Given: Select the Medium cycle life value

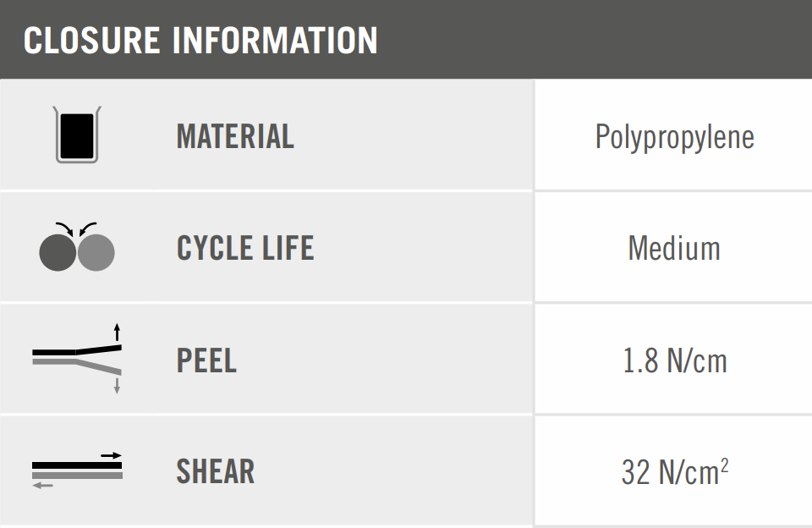Looking at the screenshot, I should [x=674, y=248].
